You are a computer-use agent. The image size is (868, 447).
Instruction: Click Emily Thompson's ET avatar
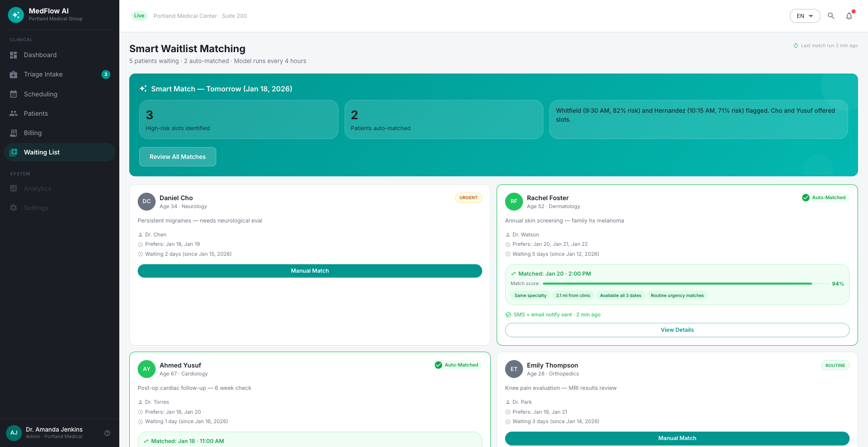coord(514,369)
